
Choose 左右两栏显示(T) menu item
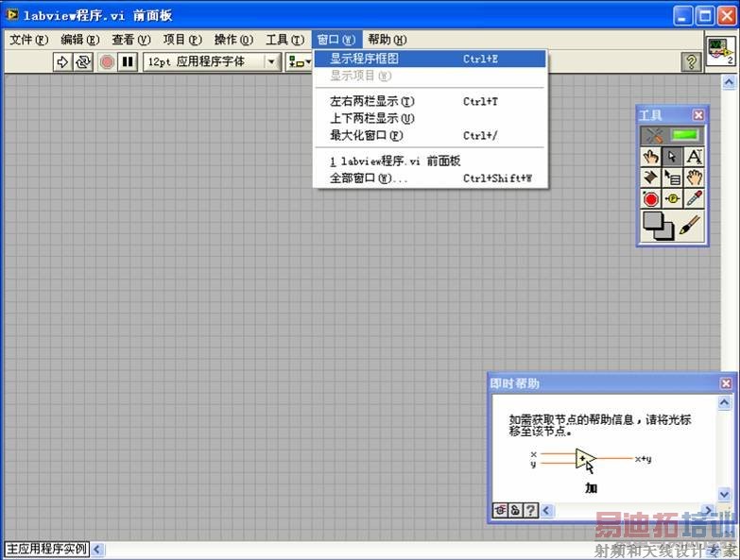click(x=430, y=101)
